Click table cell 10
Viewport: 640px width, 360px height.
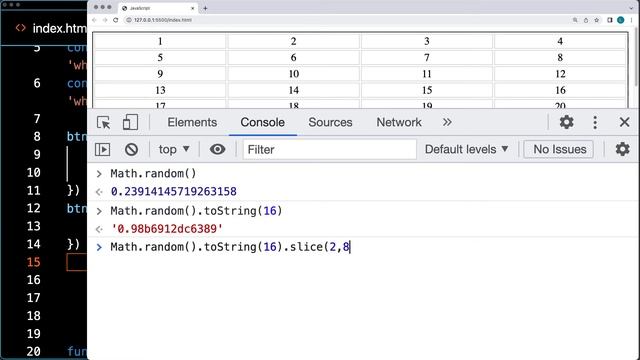point(293,74)
